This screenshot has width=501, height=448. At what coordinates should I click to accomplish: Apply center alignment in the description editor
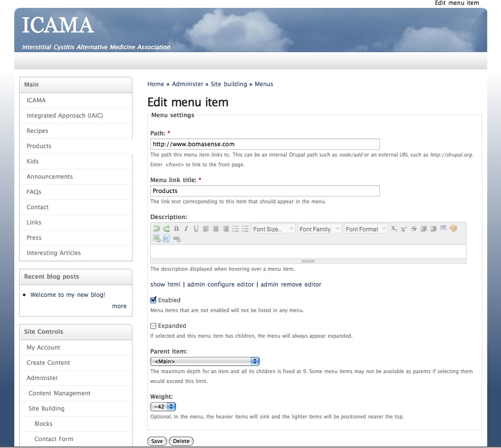(x=215, y=228)
